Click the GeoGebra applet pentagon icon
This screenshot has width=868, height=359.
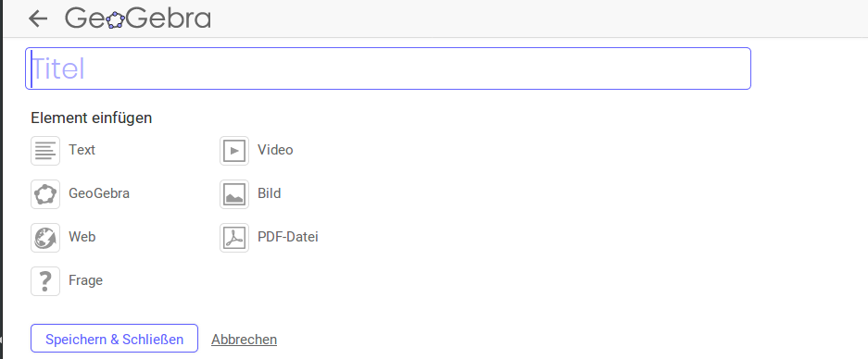[x=45, y=194]
